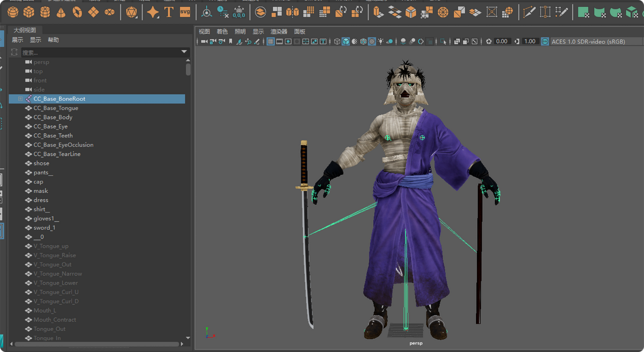The width and height of the screenshot is (644, 352).
Task: Open the viewport 照明 menu
Action: point(240,32)
